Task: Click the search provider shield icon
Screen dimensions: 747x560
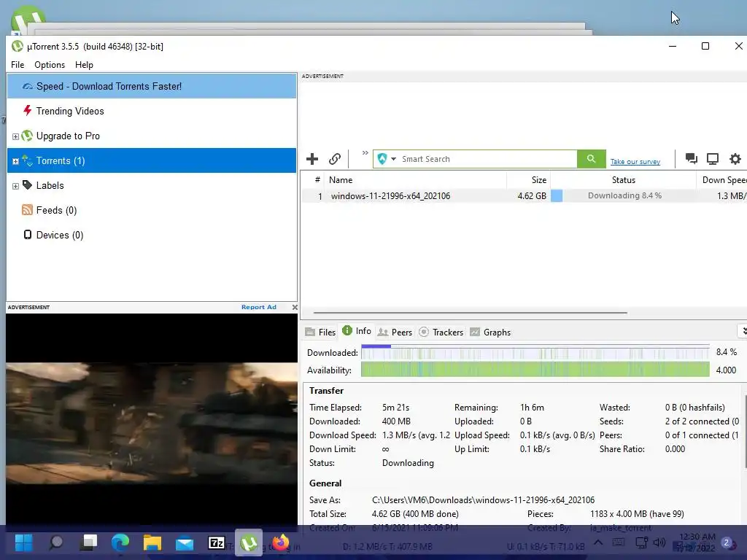Action: click(382, 158)
